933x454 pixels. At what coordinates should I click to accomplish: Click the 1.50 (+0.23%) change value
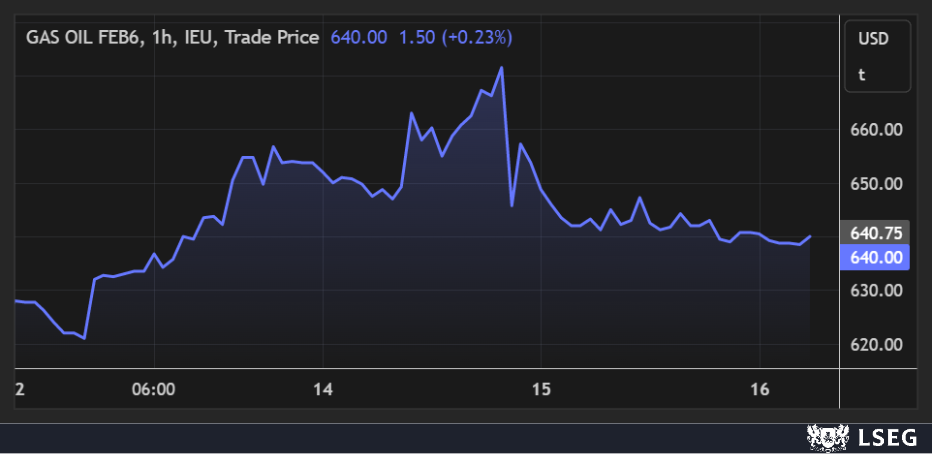[455, 37]
